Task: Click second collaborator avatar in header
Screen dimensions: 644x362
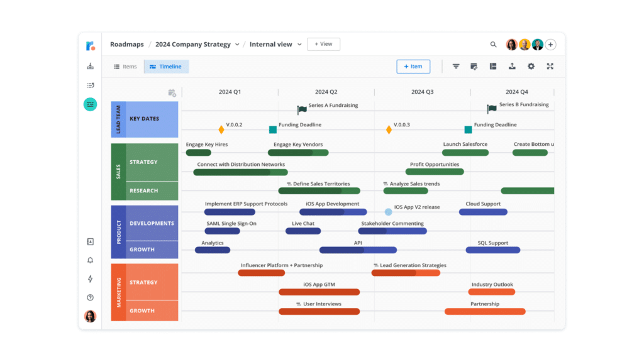Action: 525,45
